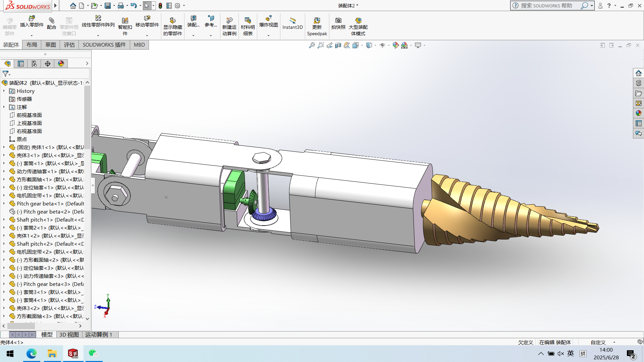Open the DisplayManager color ball tab
This screenshot has width=644, height=362.
click(x=61, y=64)
